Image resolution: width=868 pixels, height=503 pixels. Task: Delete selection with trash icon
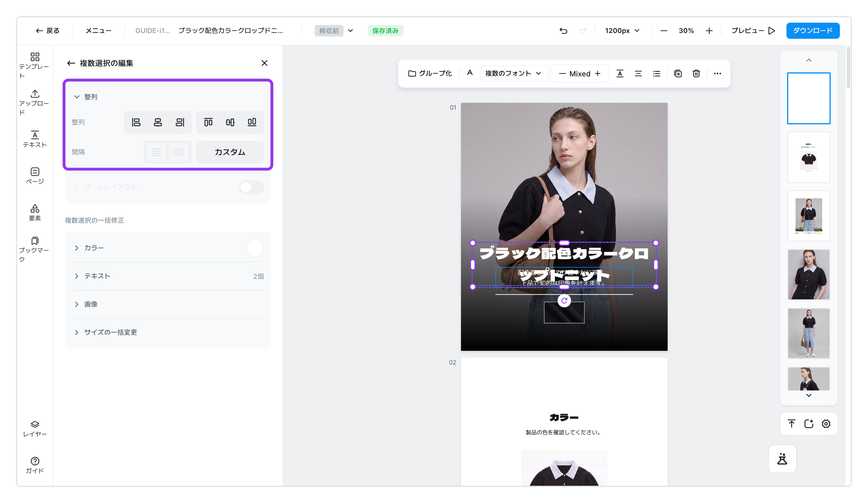tap(696, 73)
